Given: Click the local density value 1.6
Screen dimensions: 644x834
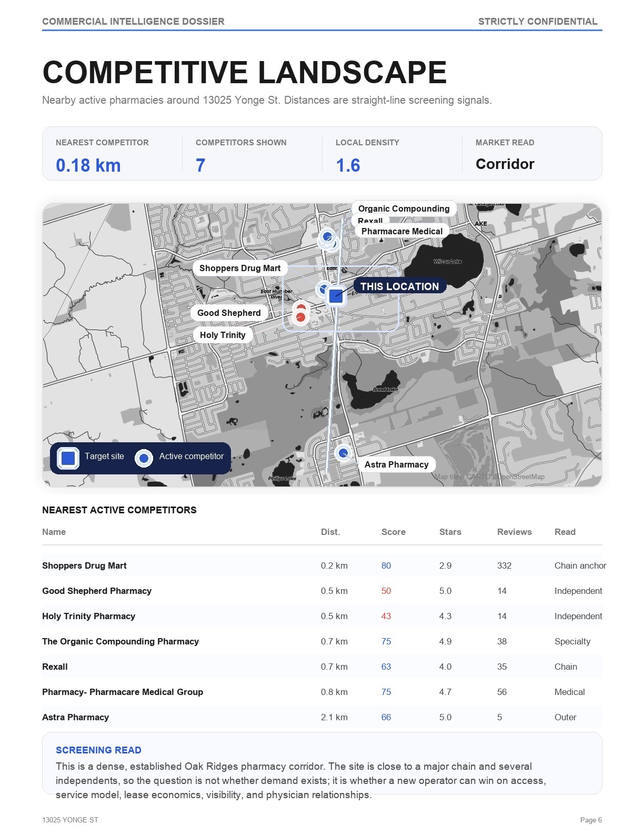Looking at the screenshot, I should click(348, 165).
